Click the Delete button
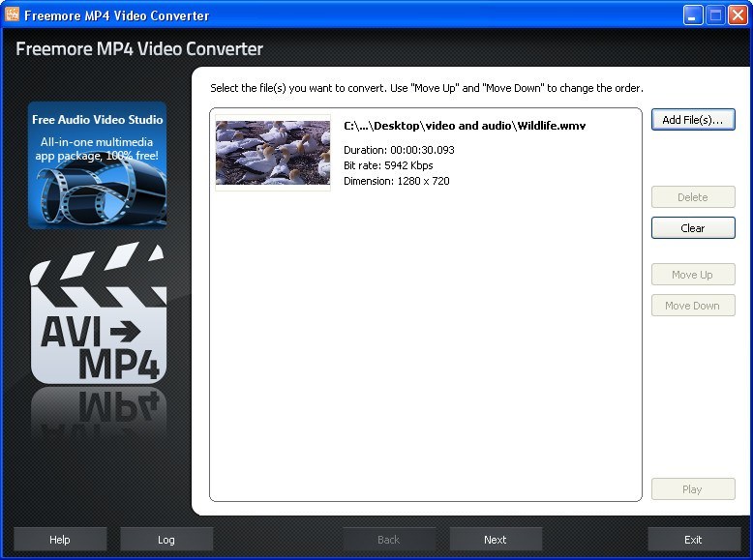 [x=693, y=197]
